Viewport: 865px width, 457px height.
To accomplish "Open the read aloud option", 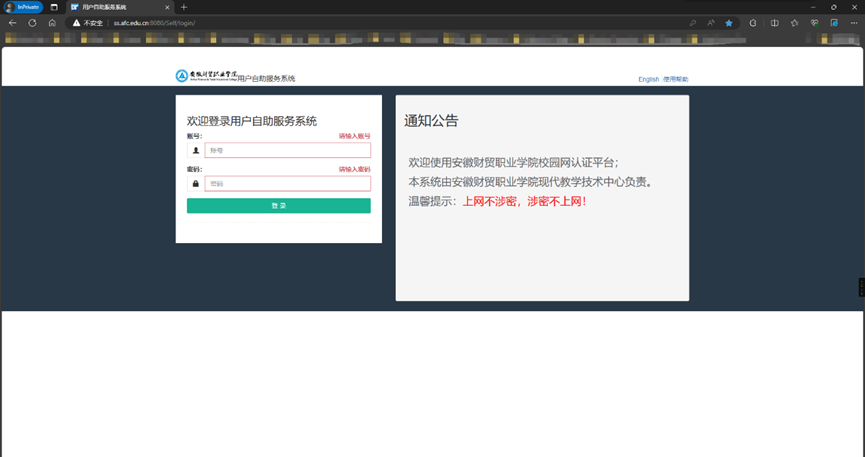I will pyautogui.click(x=711, y=23).
